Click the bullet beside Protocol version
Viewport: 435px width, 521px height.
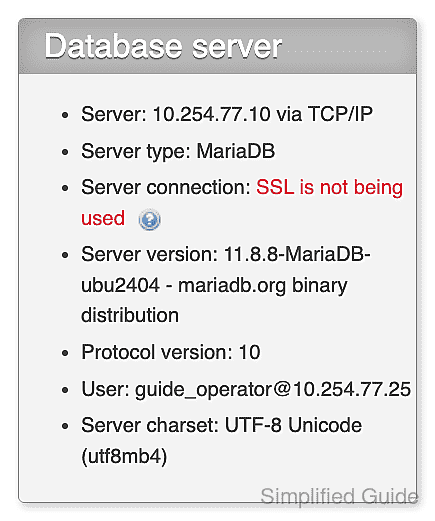coord(65,353)
